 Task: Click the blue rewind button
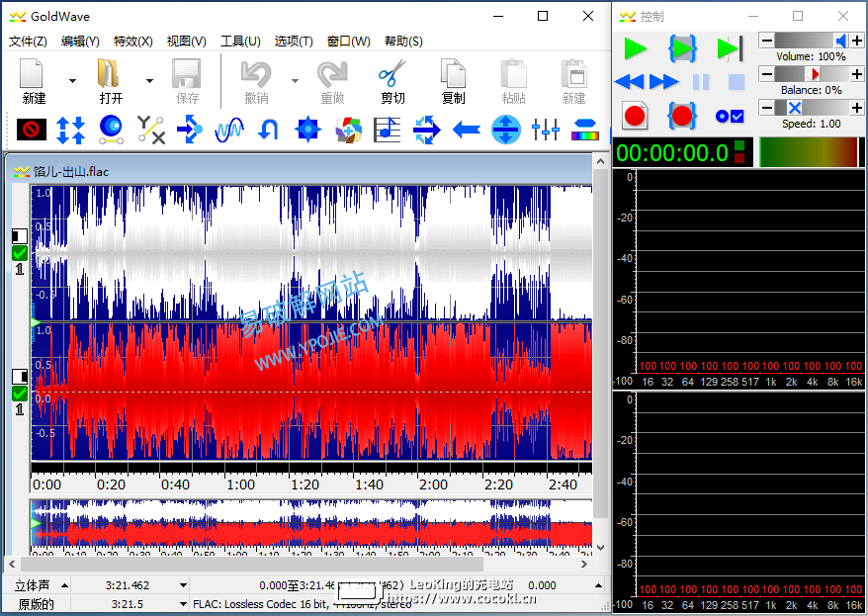pos(630,82)
